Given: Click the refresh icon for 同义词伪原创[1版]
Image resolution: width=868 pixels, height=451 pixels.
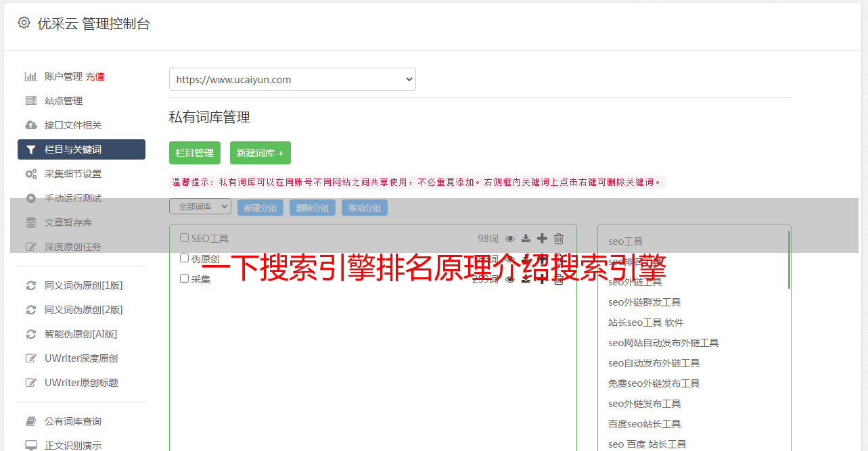Looking at the screenshot, I should [x=31, y=285].
